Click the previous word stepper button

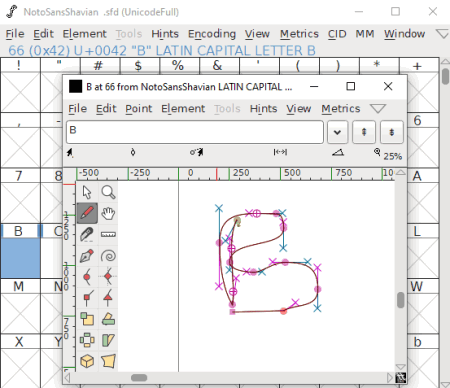(x=364, y=132)
